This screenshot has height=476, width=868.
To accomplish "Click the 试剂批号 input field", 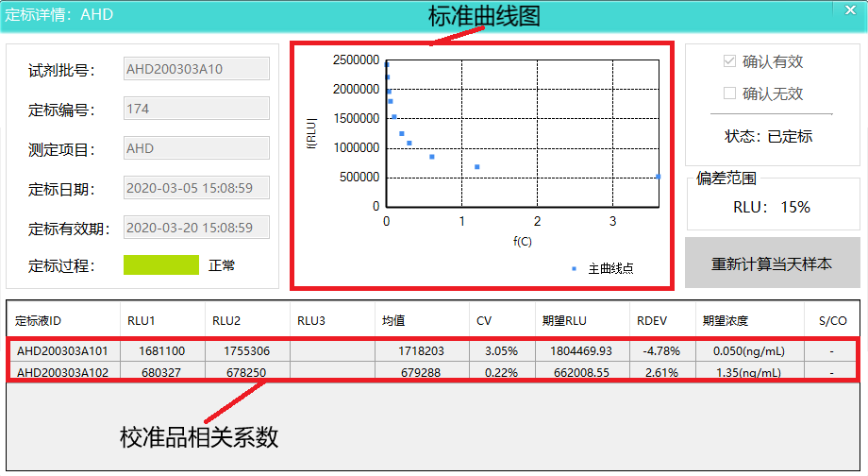I will click(x=196, y=69).
